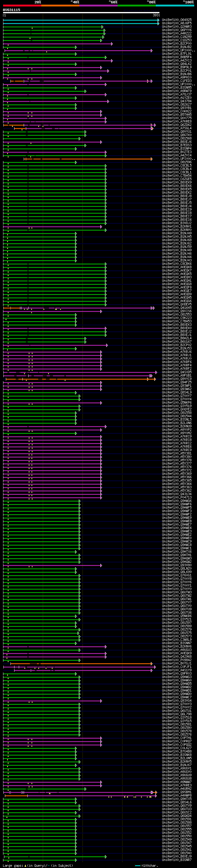This screenshot has height=868, width=197.
Task: Open hit UniRef100_O64925
Action: tap(177, 20)
